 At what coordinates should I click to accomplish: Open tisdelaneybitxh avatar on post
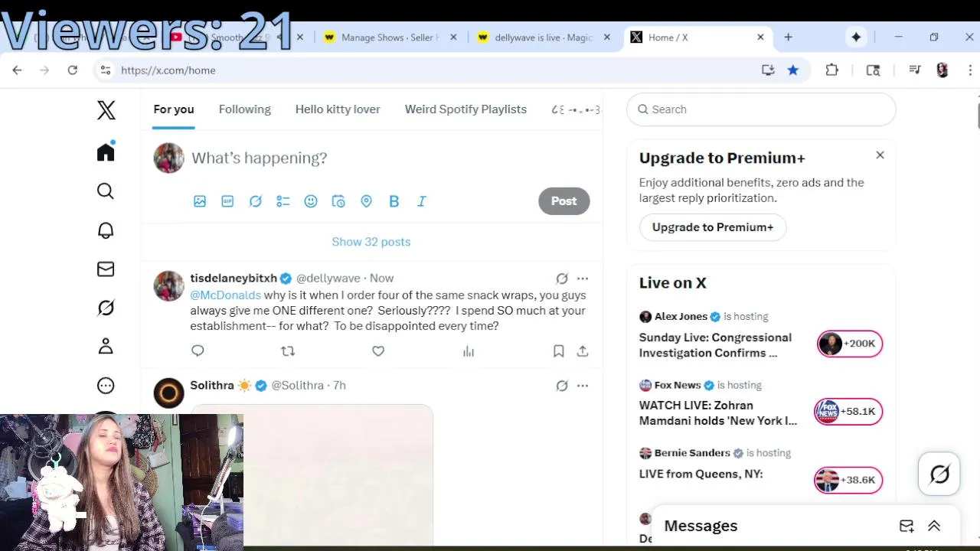[168, 286]
